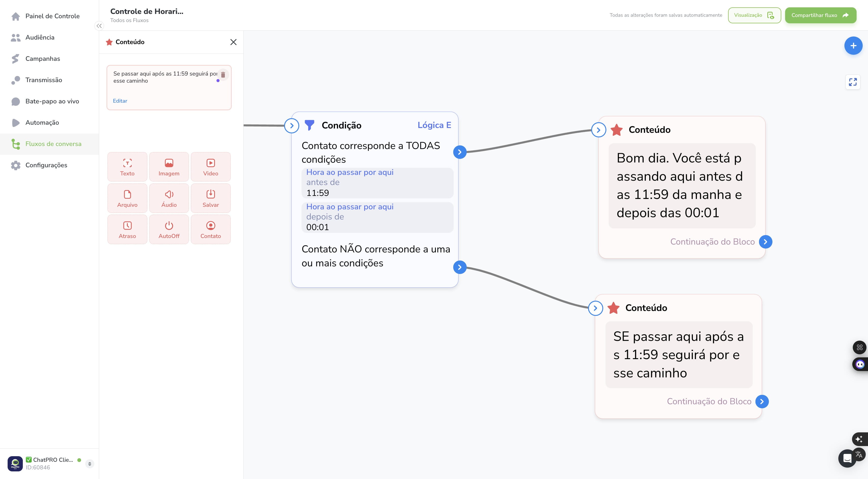Delete the text message with trash icon
This screenshot has height=479, width=868.
pyautogui.click(x=223, y=75)
